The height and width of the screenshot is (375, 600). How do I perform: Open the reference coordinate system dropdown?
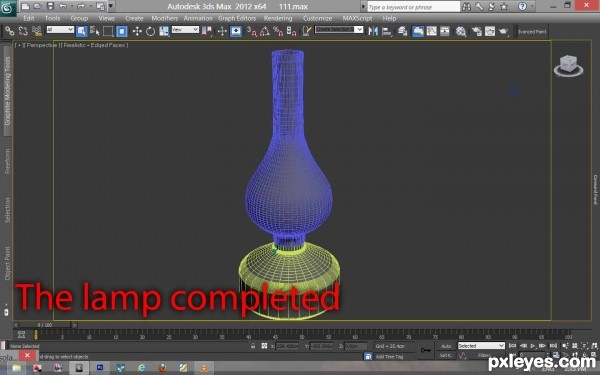(x=185, y=29)
